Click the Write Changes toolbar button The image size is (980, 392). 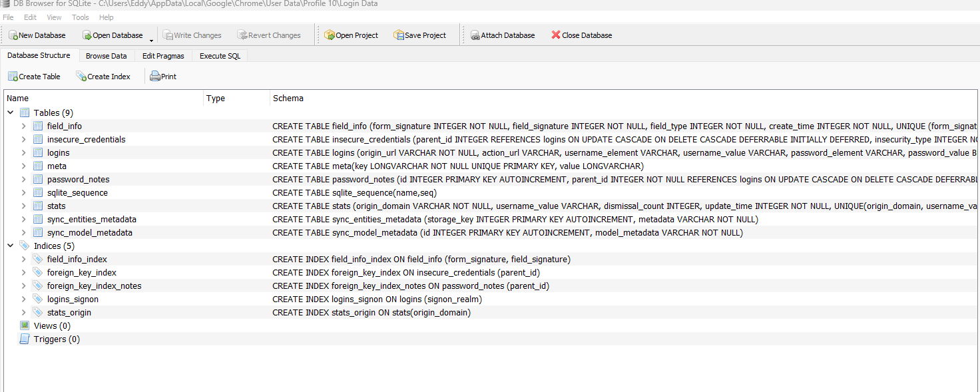[192, 35]
